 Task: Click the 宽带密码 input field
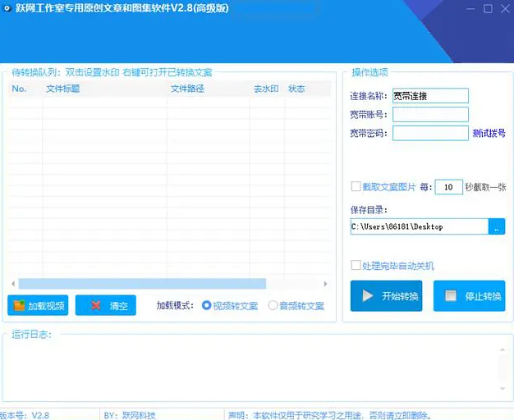coord(430,133)
